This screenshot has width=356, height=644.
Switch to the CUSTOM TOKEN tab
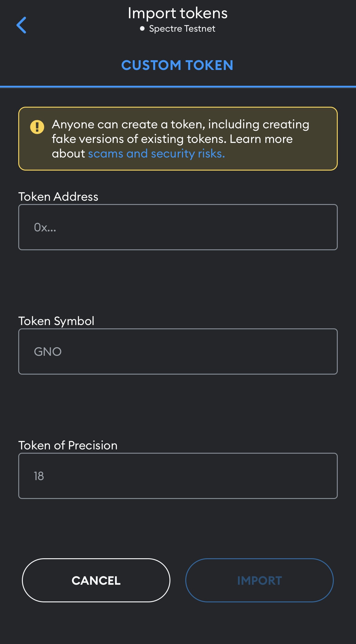point(177,65)
